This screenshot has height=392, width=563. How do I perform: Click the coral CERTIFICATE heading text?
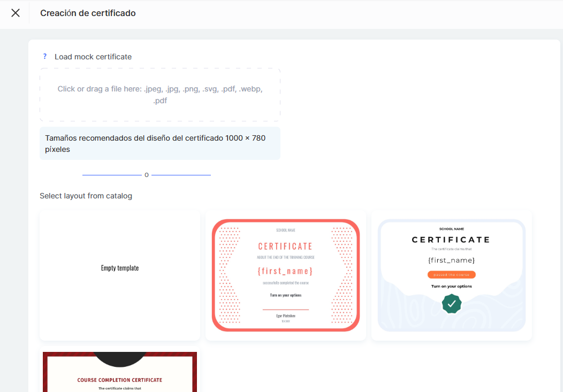[x=285, y=247]
